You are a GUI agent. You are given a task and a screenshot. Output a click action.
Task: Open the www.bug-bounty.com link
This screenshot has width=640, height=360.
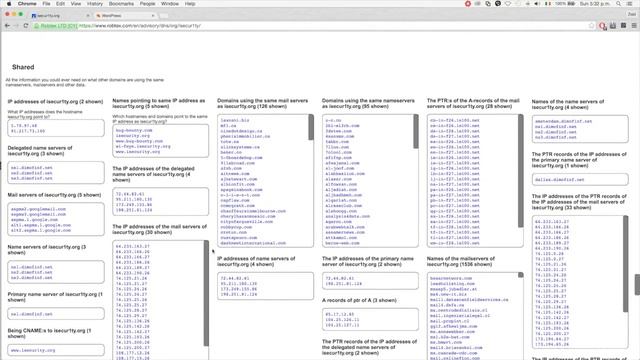click(x=139, y=141)
